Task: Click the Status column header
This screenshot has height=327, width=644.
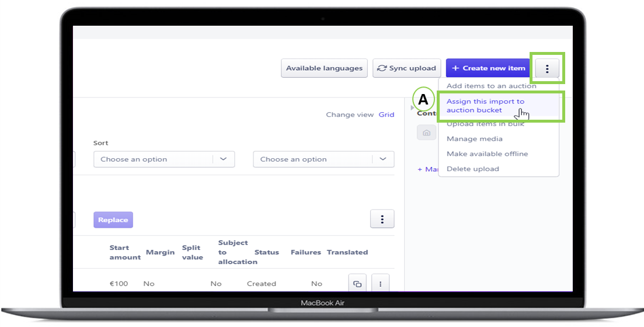Action: pos(266,252)
